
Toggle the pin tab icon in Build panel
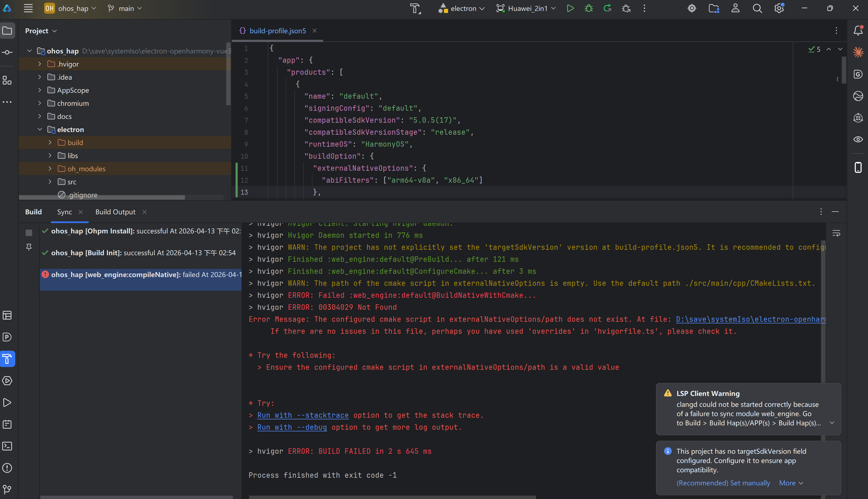[x=29, y=247]
